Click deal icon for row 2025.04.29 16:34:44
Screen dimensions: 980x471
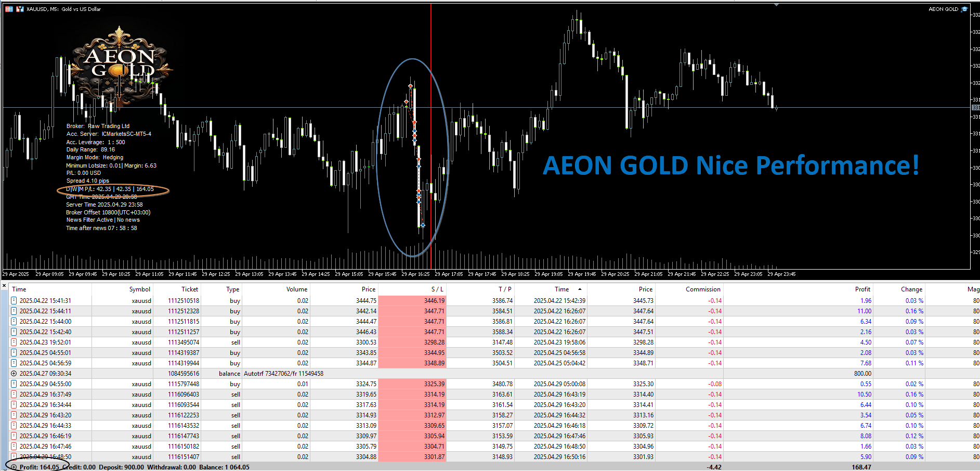coord(14,405)
